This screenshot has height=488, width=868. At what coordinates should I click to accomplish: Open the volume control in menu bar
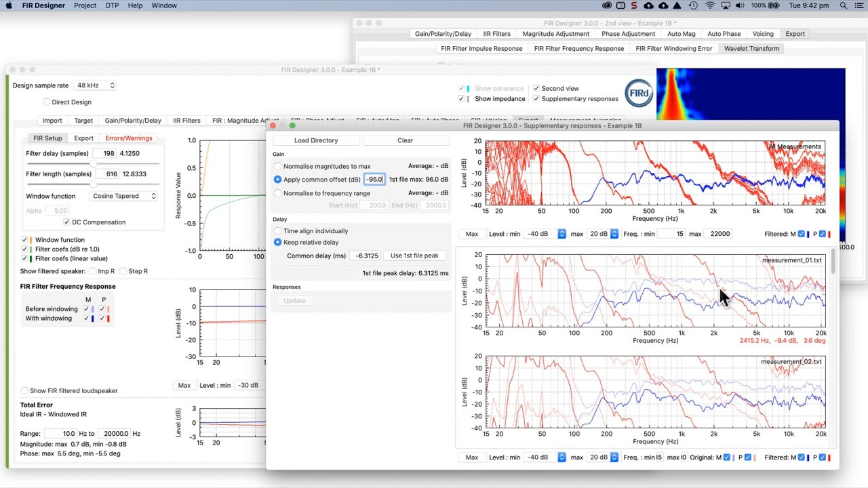[x=741, y=5]
